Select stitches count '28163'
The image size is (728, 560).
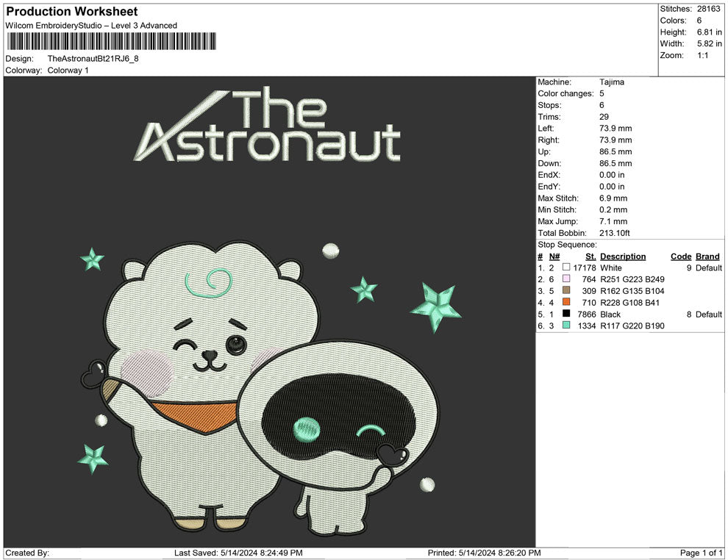click(708, 9)
